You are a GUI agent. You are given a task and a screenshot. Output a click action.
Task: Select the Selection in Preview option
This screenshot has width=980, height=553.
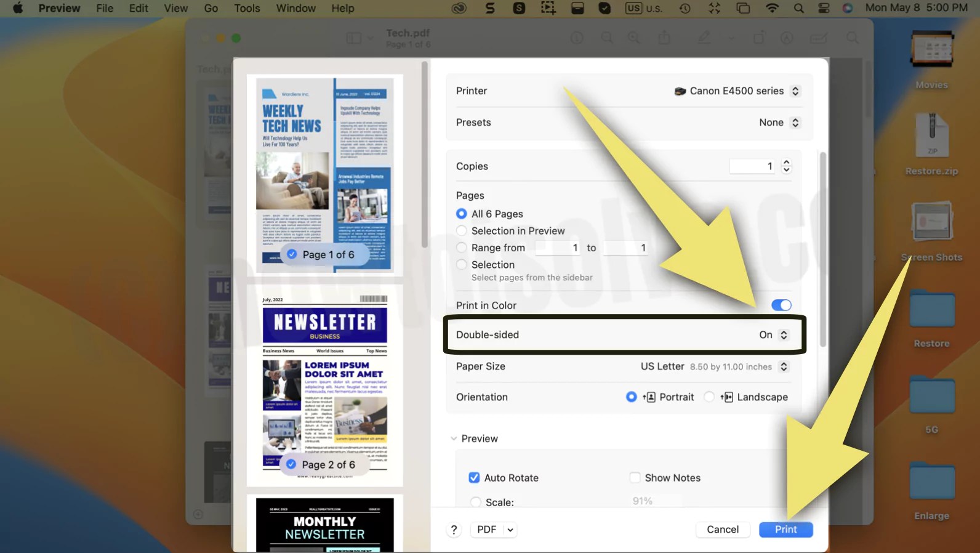point(461,231)
